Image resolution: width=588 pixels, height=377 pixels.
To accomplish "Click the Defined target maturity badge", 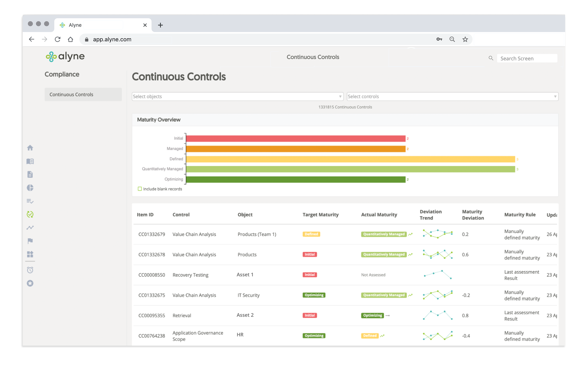I will pyautogui.click(x=311, y=234).
